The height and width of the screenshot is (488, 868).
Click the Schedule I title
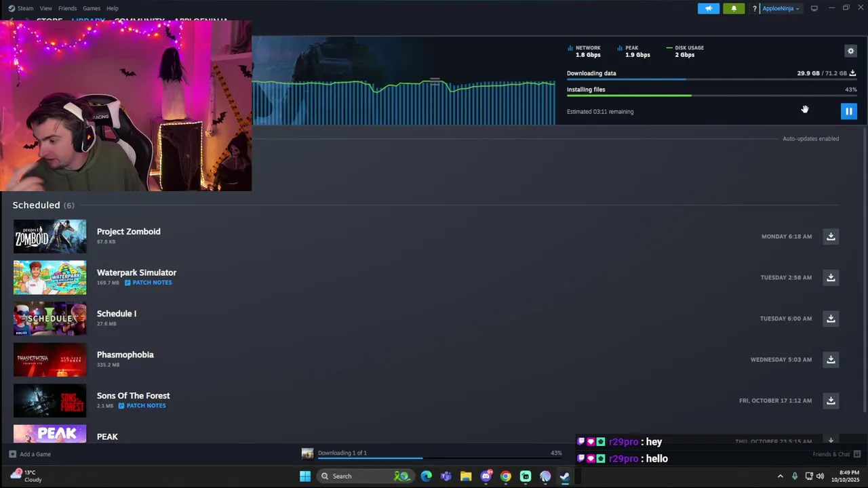[x=116, y=314]
